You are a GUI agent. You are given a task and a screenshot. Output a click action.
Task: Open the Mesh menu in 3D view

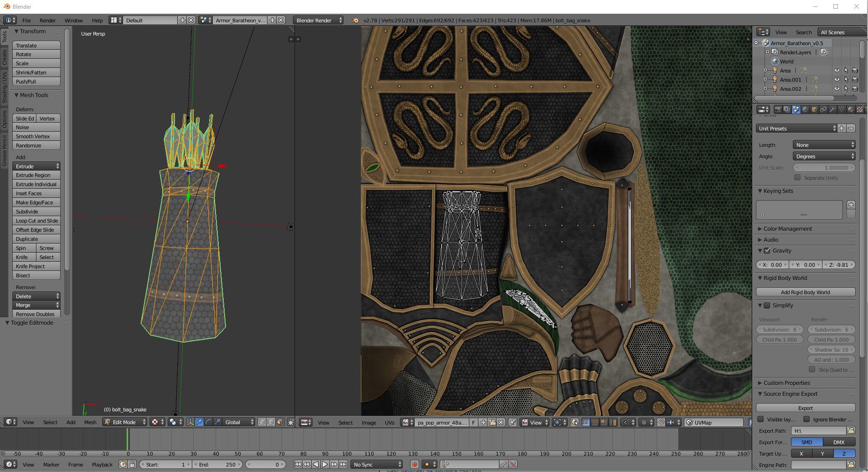click(90, 422)
